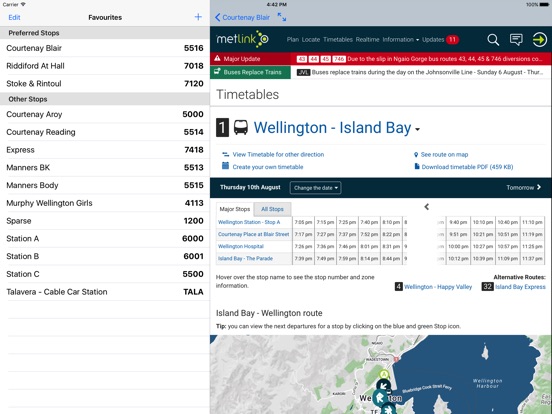
Task: Open the Wellington - Happy Valley link
Action: (438, 287)
